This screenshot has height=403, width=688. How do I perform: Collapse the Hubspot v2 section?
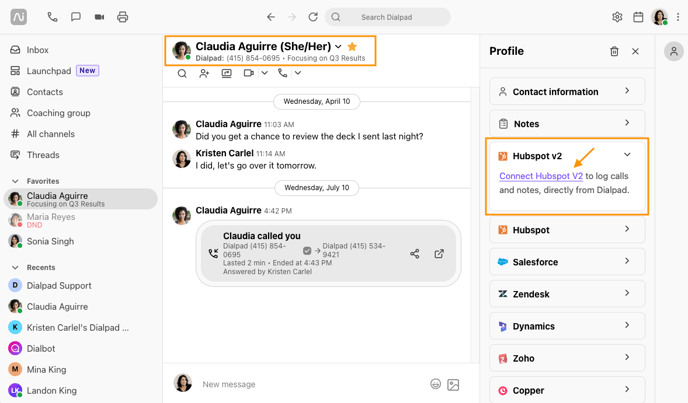627,155
